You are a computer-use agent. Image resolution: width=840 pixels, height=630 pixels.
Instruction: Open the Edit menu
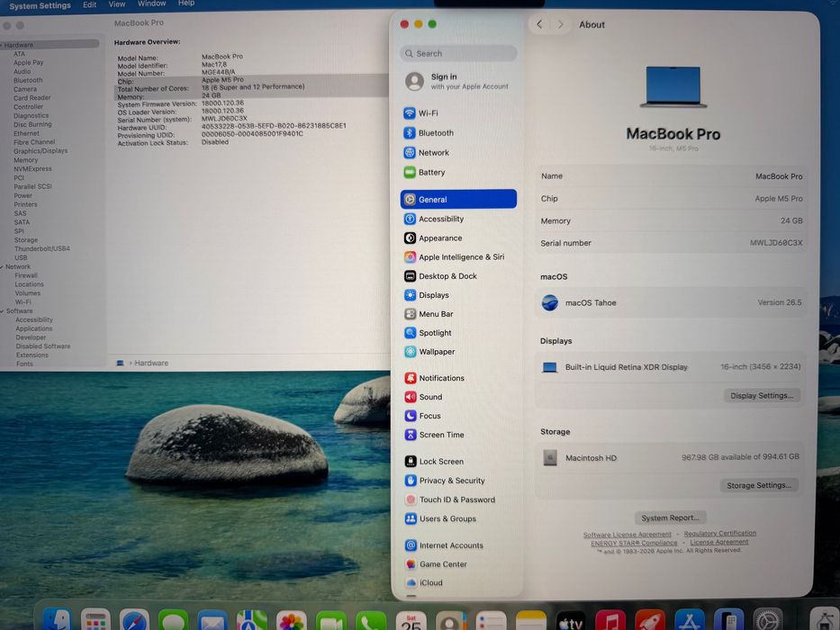coord(89,4)
